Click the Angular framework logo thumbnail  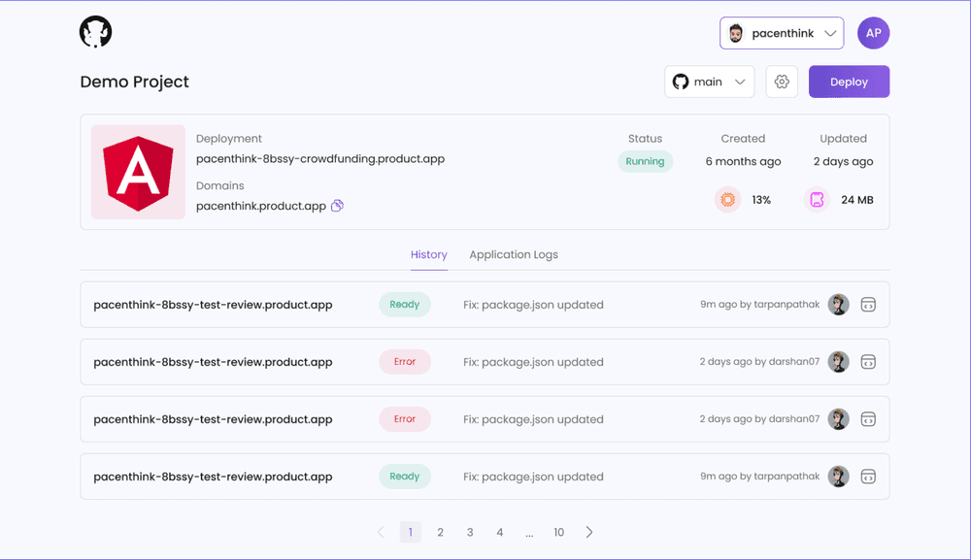pyautogui.click(x=138, y=172)
